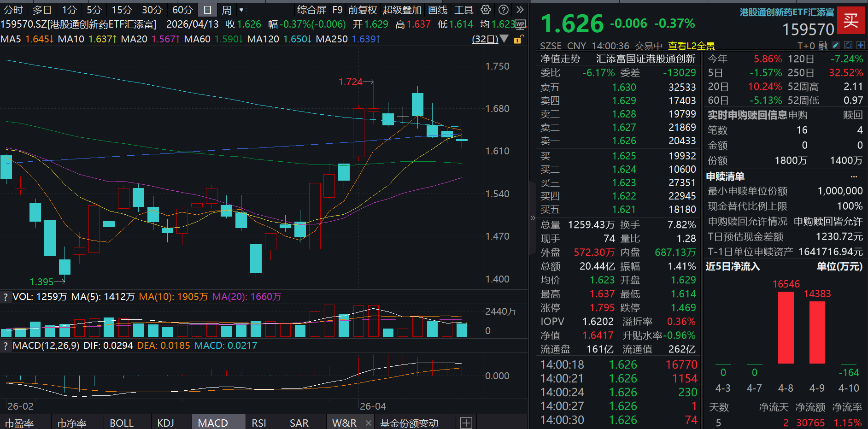Toggle 前复权 price adjustment mode

coord(363,10)
